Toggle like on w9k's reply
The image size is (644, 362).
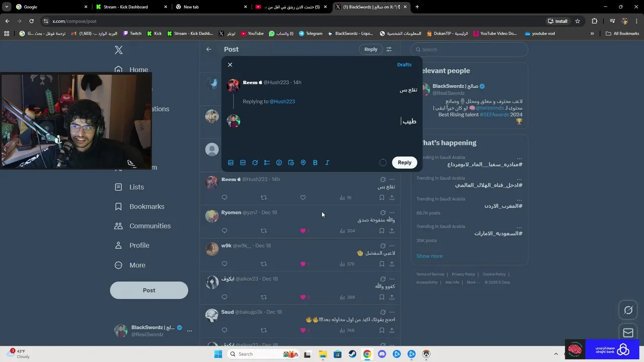pyautogui.click(x=303, y=264)
